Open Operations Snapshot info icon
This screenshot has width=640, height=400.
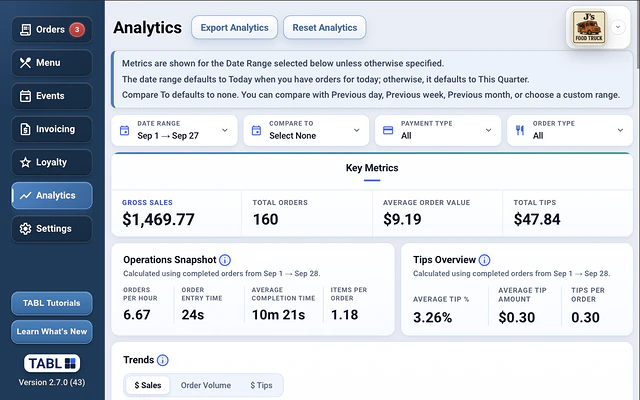(225, 260)
